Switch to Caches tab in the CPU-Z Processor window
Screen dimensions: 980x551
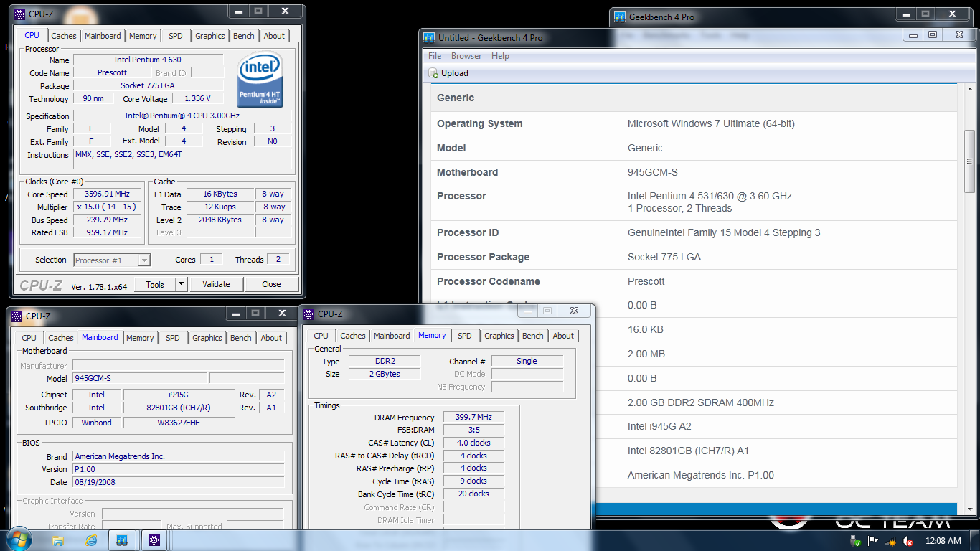tap(64, 36)
